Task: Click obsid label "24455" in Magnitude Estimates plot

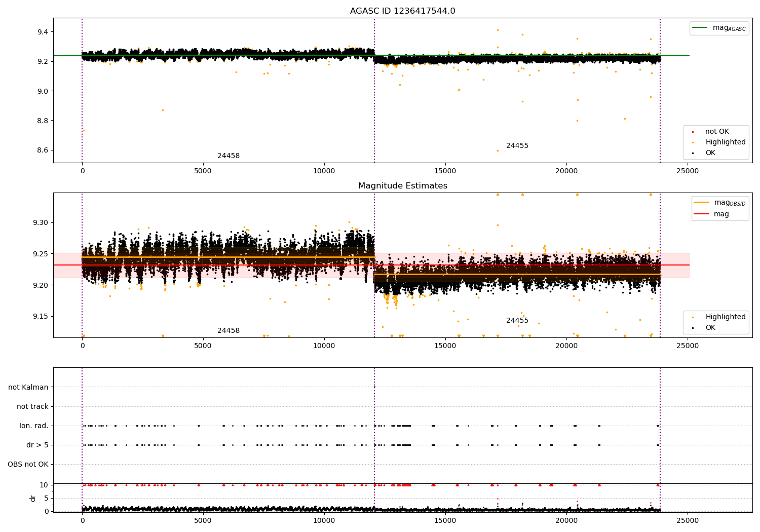Action: [x=517, y=321]
